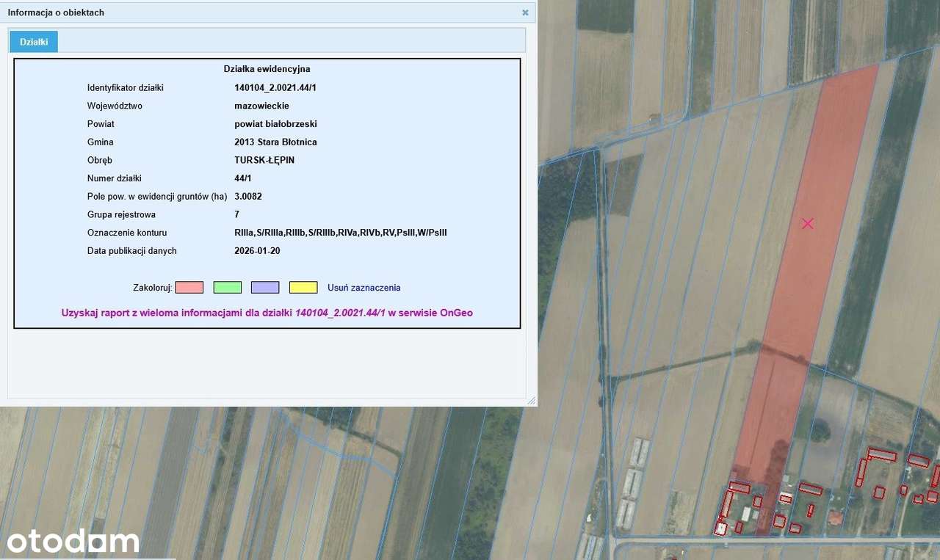Close the Informacja o obiektach panel
This screenshot has width=940, height=560.
[525, 12]
